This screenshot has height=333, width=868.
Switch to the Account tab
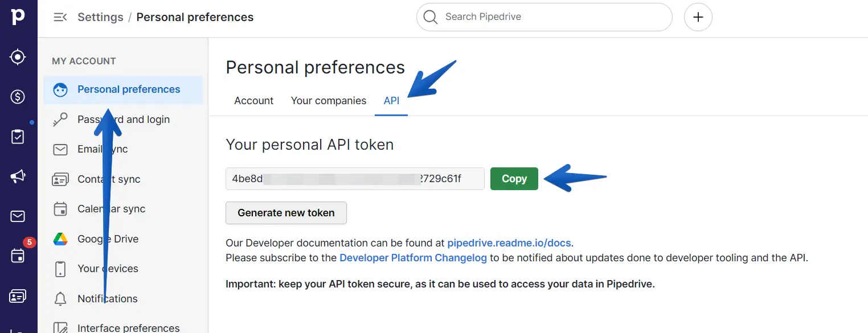[x=253, y=101]
